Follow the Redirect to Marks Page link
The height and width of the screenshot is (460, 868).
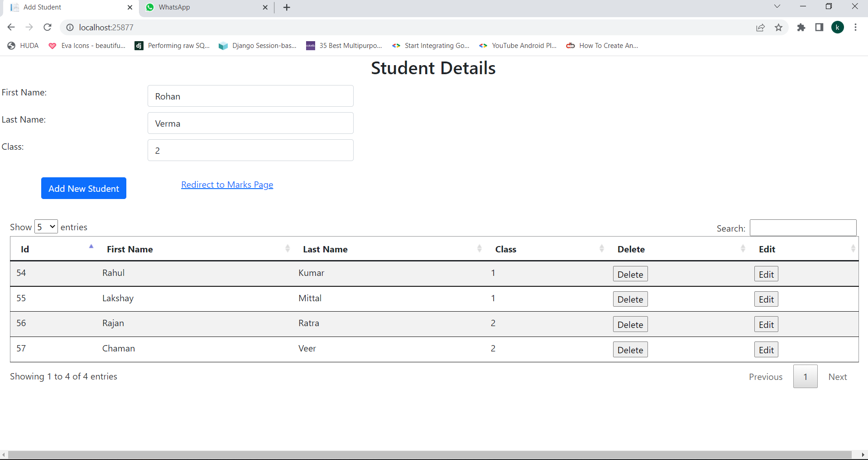[x=227, y=185]
